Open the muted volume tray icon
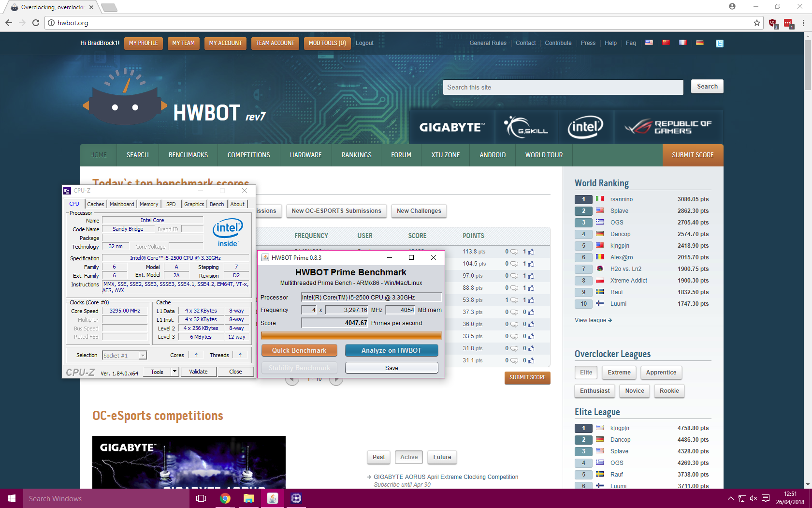This screenshot has height=508, width=812. (754, 498)
